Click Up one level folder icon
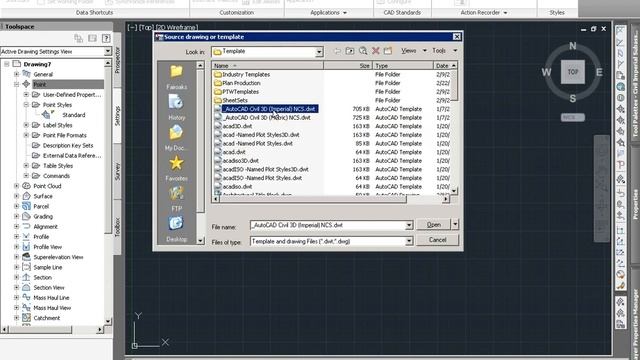The width and height of the screenshot is (640, 360). point(350,51)
